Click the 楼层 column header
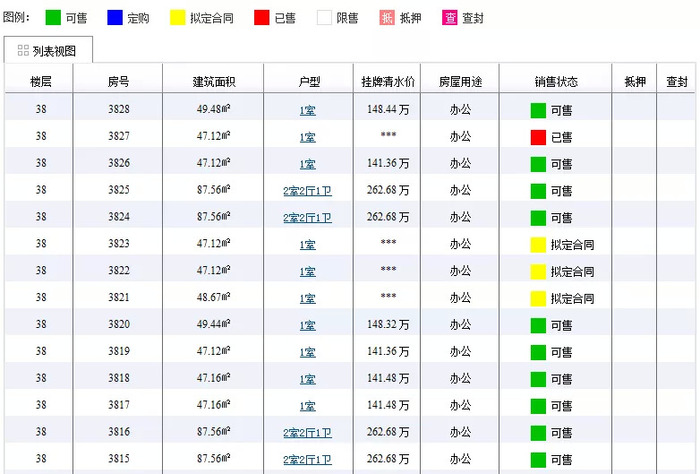Screen dimensions: 700x474 41,82
